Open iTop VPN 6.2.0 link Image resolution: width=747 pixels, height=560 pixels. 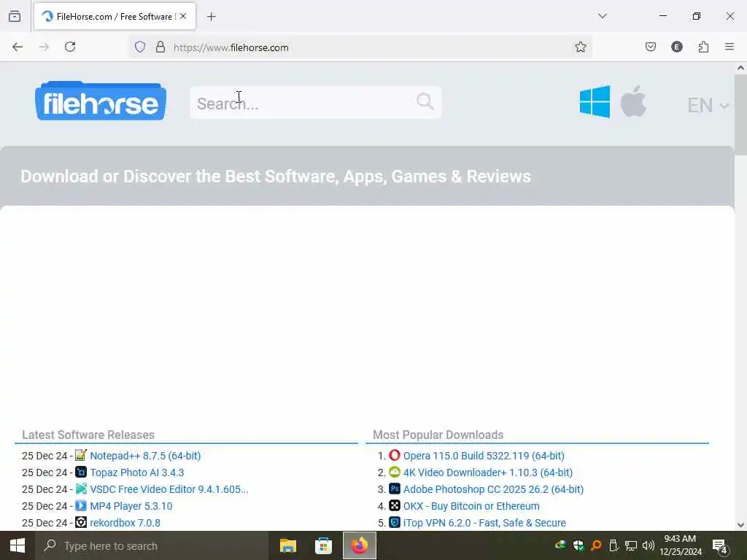[x=484, y=523]
